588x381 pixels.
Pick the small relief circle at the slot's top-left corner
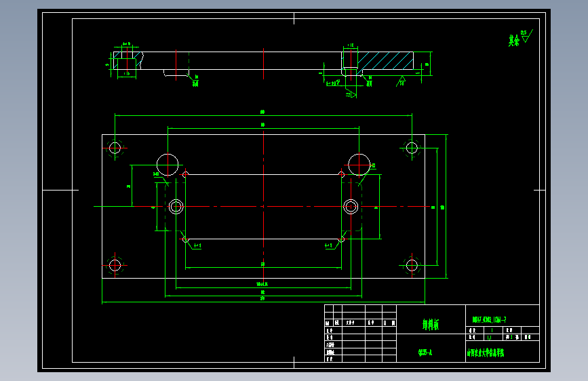coord(185,174)
